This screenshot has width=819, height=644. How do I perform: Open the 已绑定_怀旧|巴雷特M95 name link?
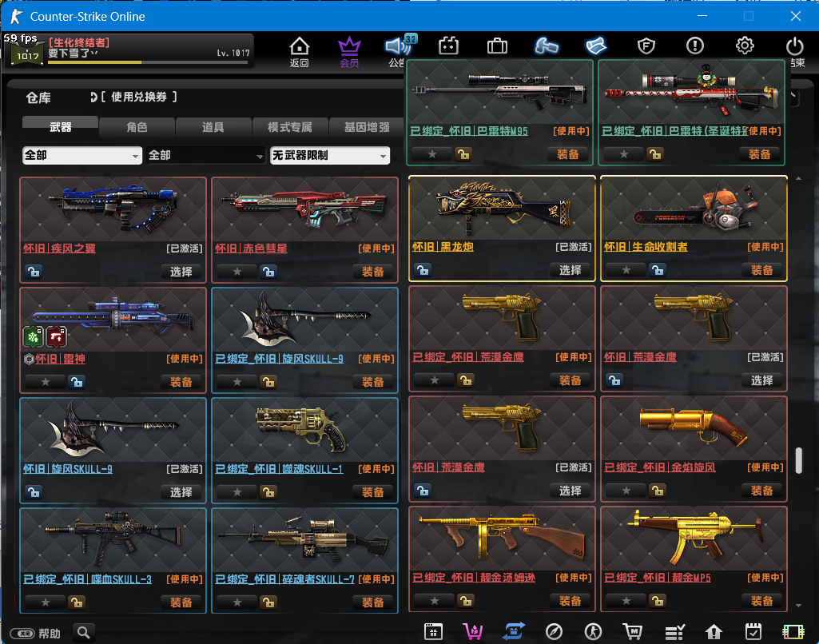click(x=469, y=131)
